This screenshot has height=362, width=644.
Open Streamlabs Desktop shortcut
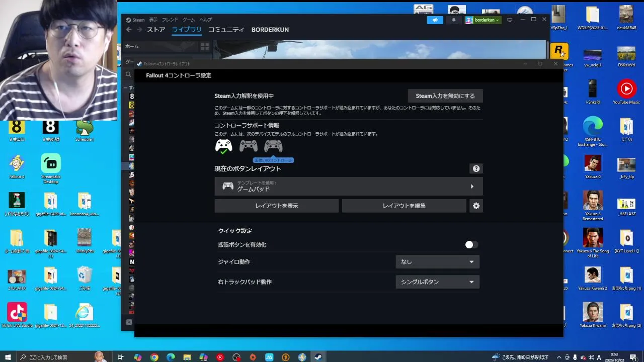point(50,168)
